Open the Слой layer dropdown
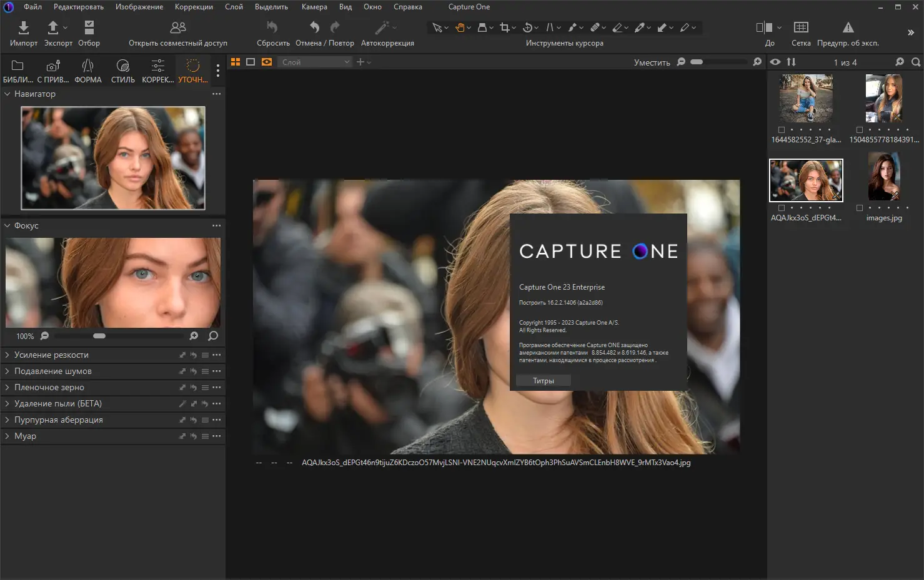This screenshot has height=580, width=924. click(x=315, y=62)
